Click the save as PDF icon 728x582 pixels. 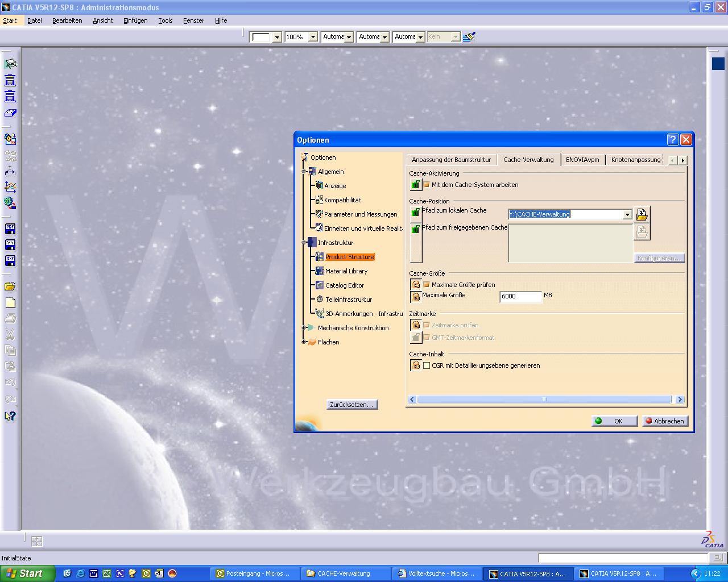click(x=10, y=229)
